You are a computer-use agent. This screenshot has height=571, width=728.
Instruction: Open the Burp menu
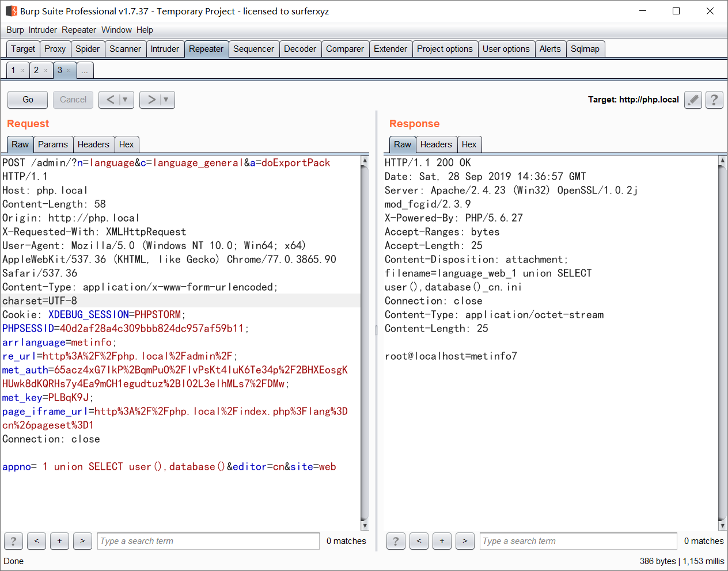(15, 30)
